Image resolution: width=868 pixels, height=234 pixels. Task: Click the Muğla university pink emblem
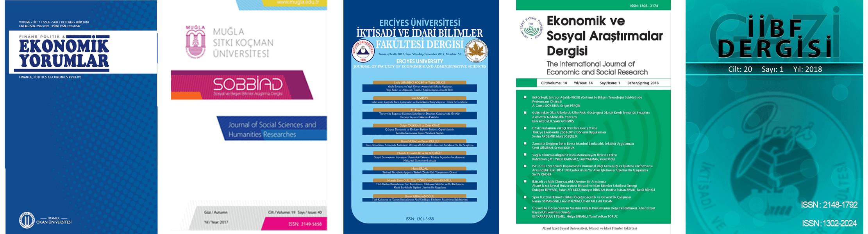point(195,42)
